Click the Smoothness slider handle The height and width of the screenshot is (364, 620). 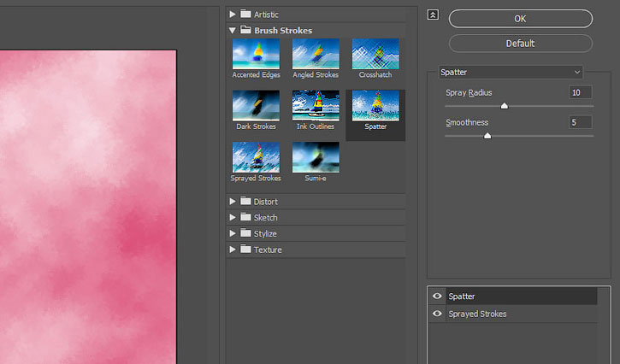point(487,136)
